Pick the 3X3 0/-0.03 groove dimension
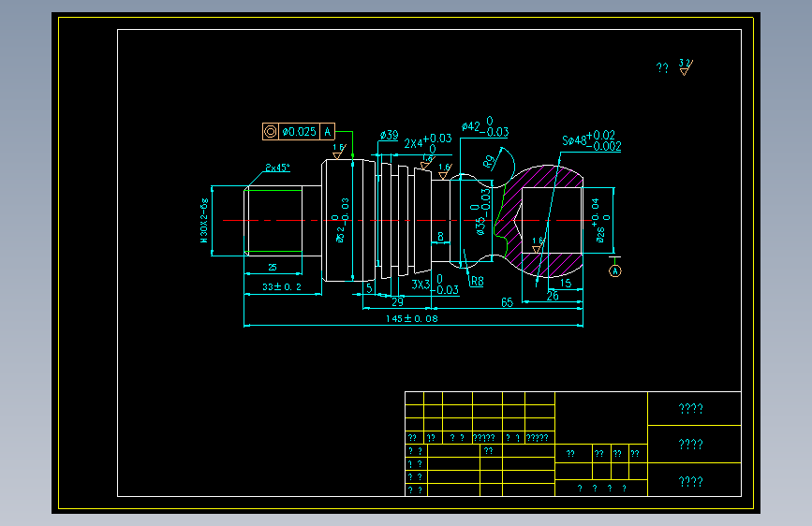 [435, 285]
